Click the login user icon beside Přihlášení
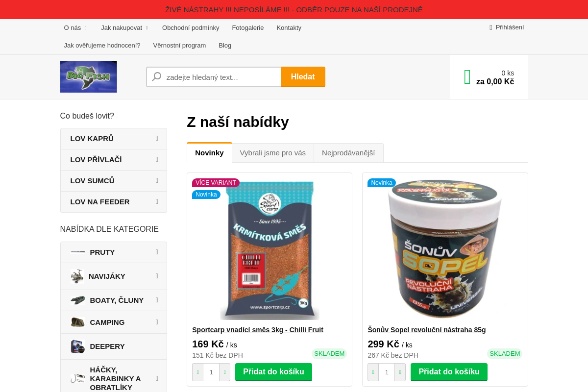The image size is (588, 392). (x=490, y=27)
